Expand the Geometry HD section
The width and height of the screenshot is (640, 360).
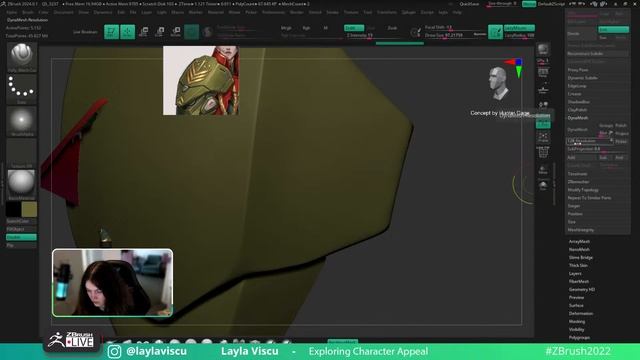coord(582,289)
